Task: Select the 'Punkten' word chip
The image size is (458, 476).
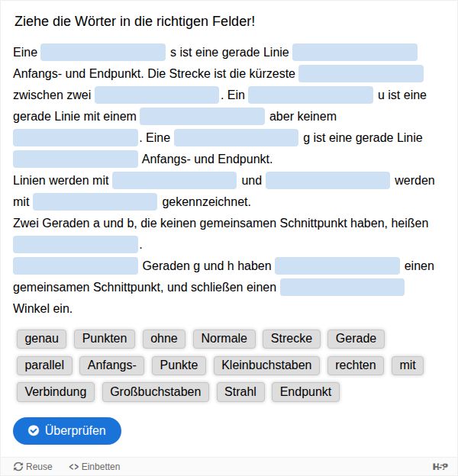Action: (x=105, y=339)
